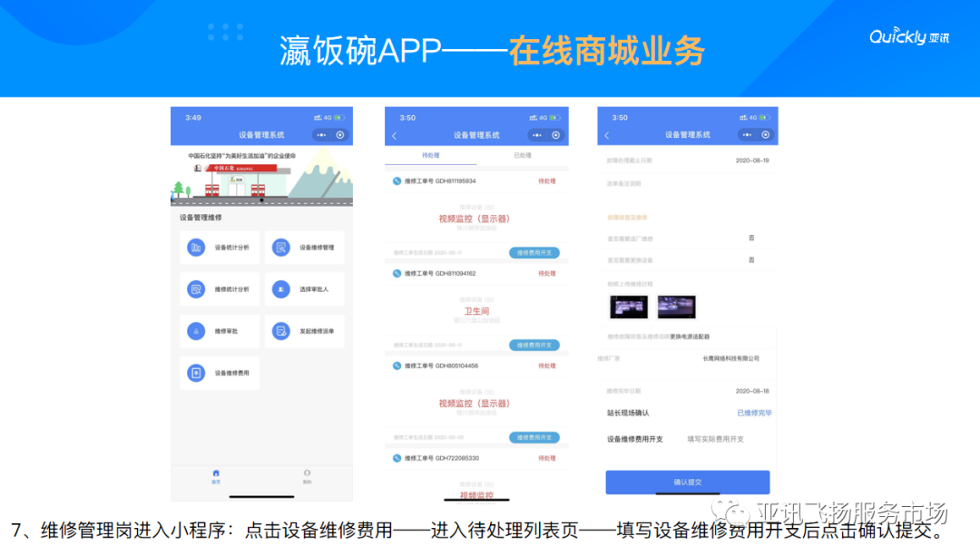The width and height of the screenshot is (980, 556).
Task: Tap wrench icon of order GDH805104456
Action: click(x=397, y=366)
